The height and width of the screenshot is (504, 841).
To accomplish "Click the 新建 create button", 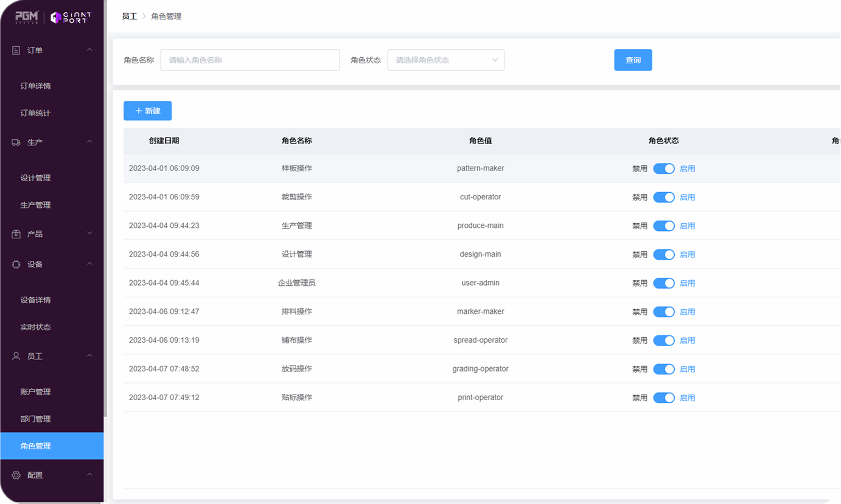I will [148, 111].
